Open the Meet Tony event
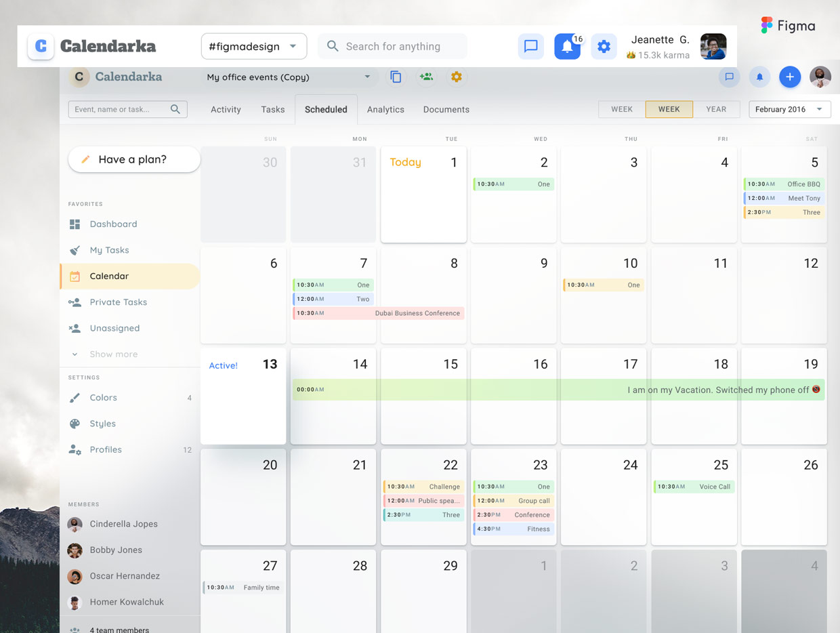The width and height of the screenshot is (840, 633). click(x=784, y=199)
